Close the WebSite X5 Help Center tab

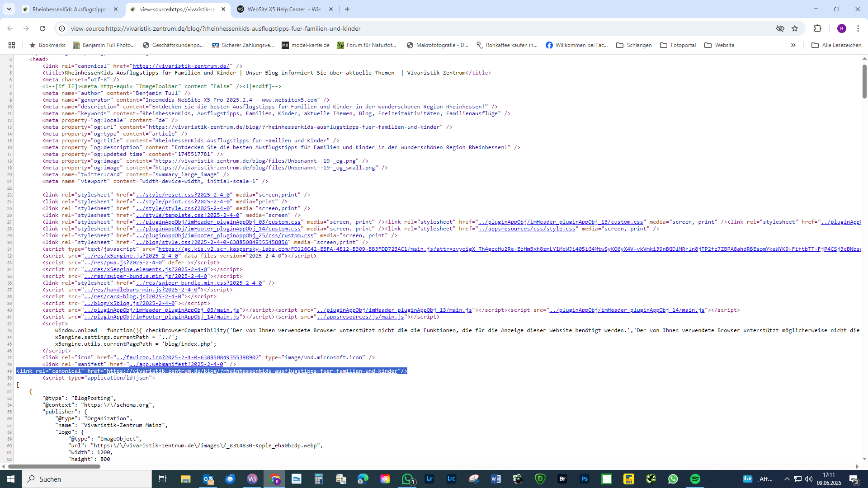point(331,9)
